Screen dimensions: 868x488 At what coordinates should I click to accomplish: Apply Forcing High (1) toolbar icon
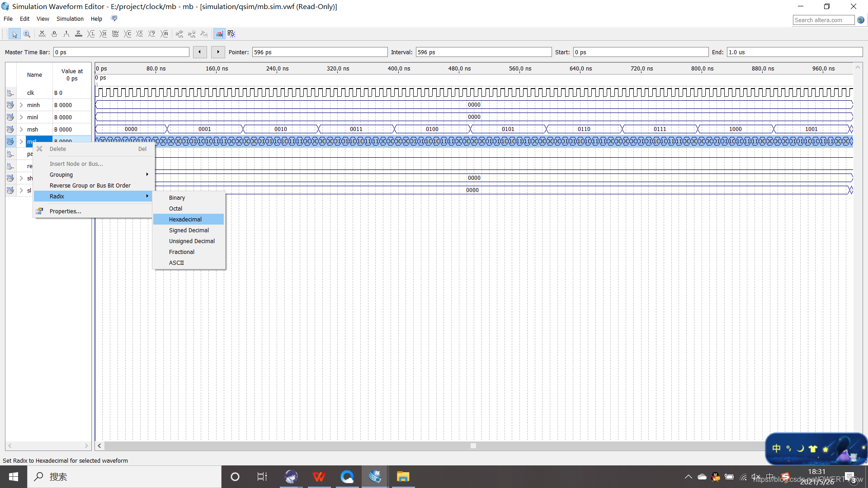[x=66, y=34]
